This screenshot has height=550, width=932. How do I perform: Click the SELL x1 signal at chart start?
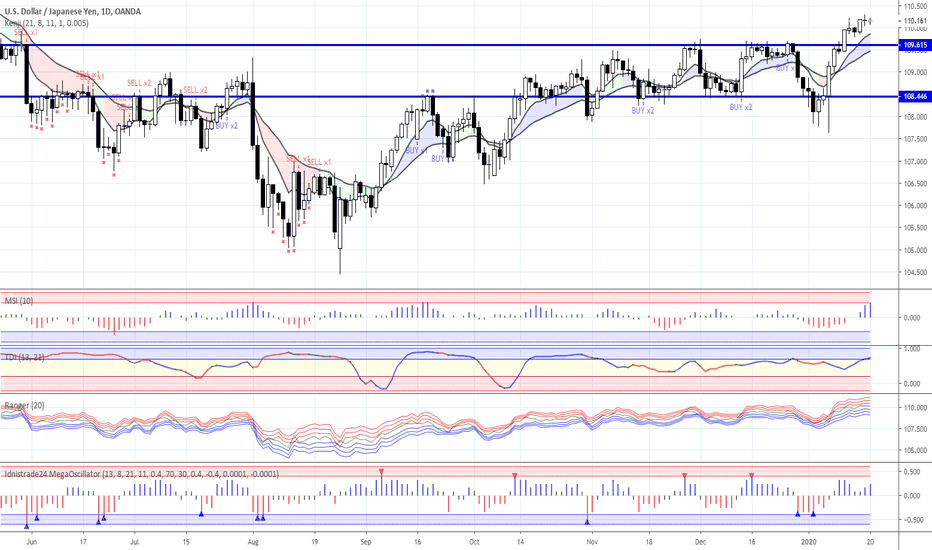(26, 33)
